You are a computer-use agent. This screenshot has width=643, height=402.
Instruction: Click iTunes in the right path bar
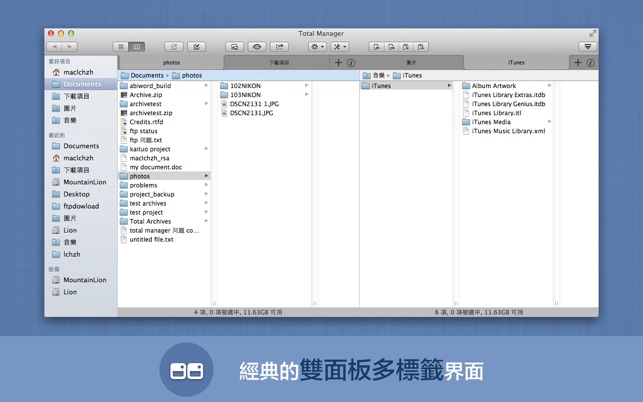coord(407,75)
